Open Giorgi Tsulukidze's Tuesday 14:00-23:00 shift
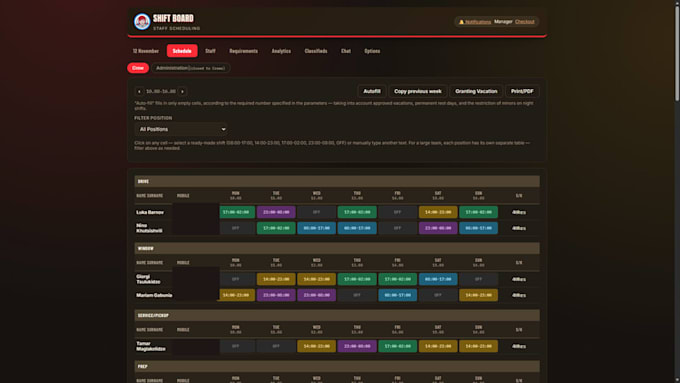This screenshot has width=680, height=383. [x=276, y=279]
